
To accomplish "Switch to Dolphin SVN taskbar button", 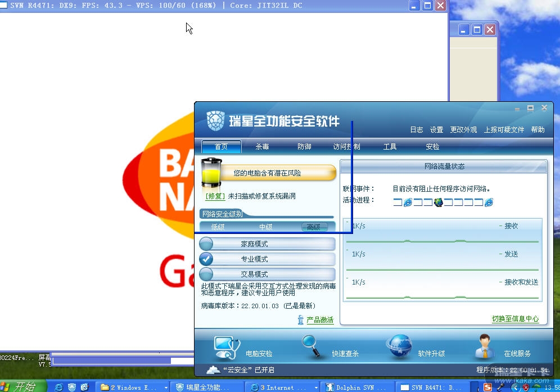I will [x=357, y=388].
